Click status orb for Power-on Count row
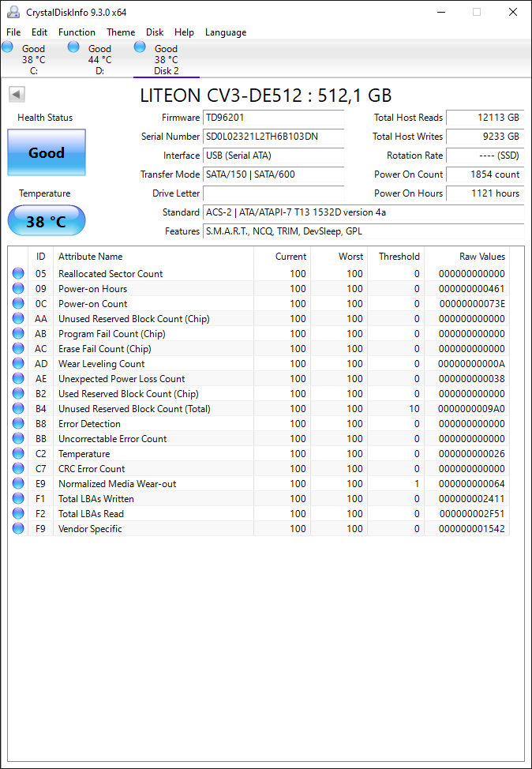The height and width of the screenshot is (769, 532). 18,304
